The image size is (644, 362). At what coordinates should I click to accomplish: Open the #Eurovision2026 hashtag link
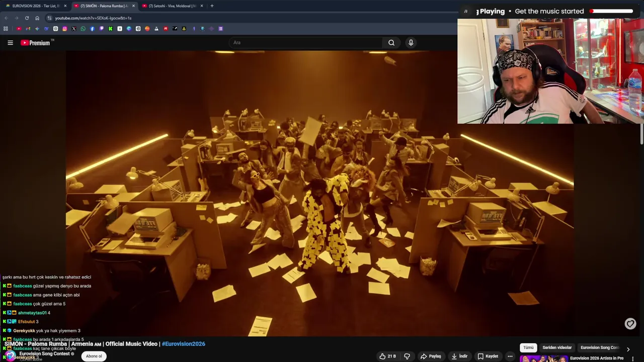tap(183, 344)
